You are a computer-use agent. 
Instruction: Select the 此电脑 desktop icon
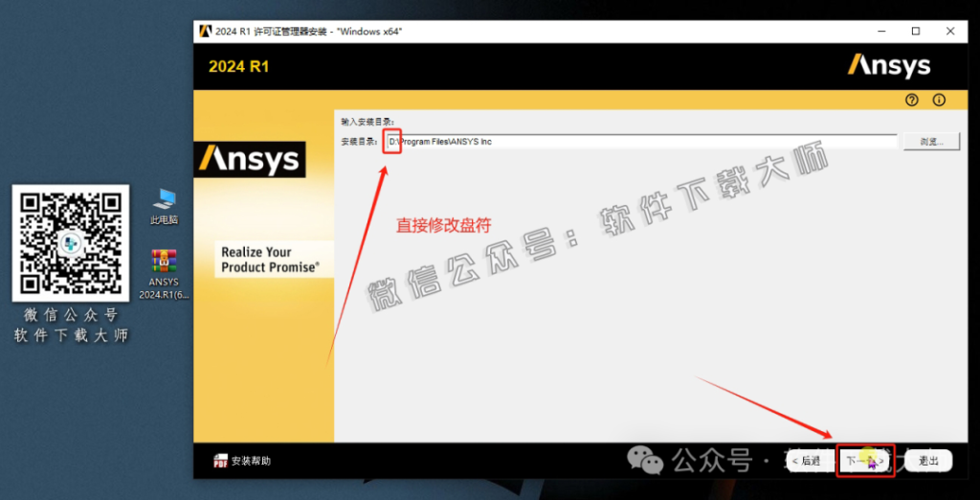click(165, 207)
